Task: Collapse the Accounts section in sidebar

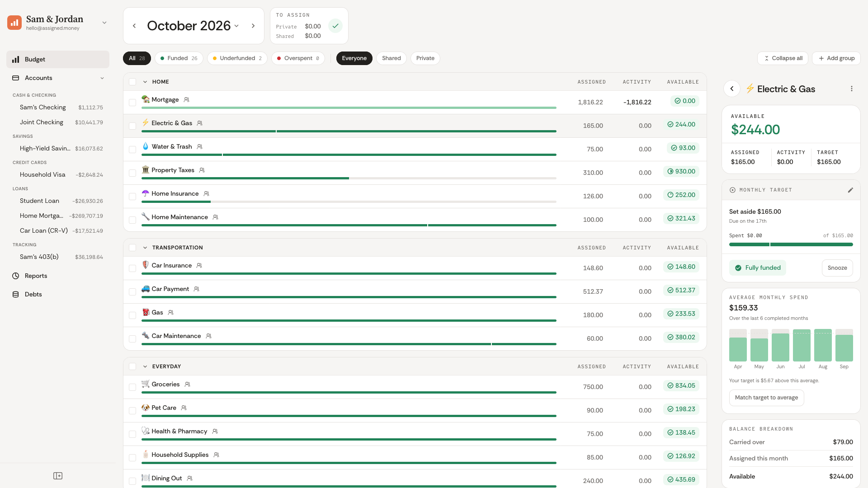Action: point(102,78)
